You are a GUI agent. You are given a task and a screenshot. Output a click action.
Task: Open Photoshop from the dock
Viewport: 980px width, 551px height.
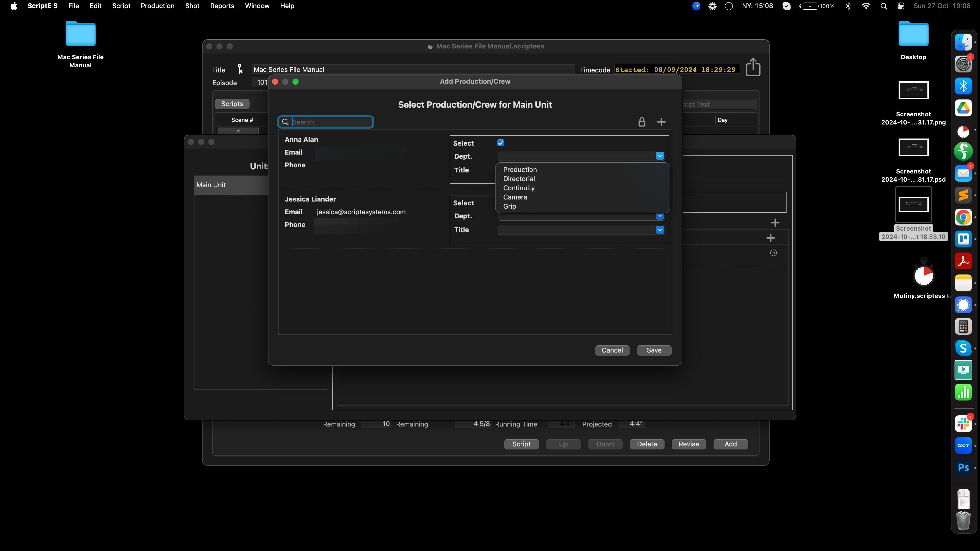[963, 468]
